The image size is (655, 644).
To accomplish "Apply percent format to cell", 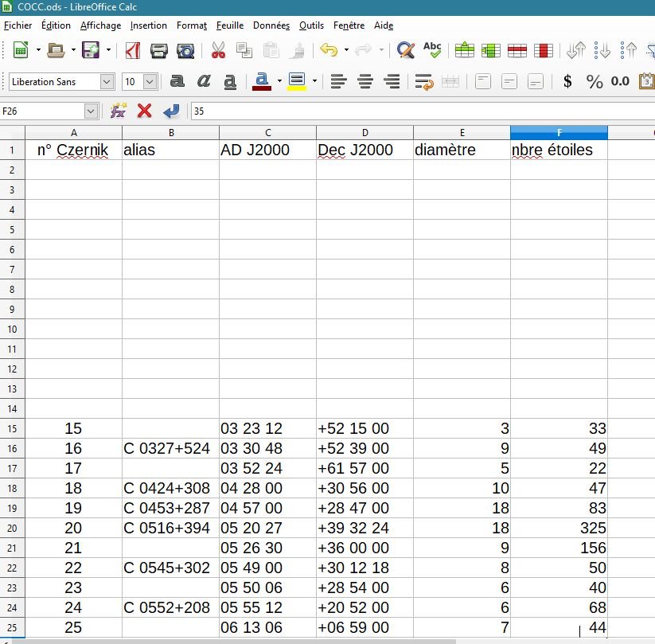I will pyautogui.click(x=594, y=81).
